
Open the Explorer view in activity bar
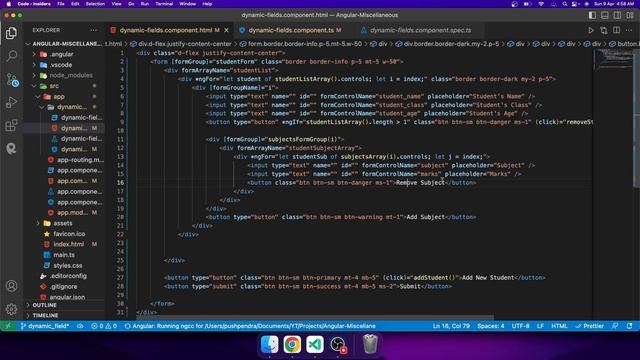pos(11,33)
